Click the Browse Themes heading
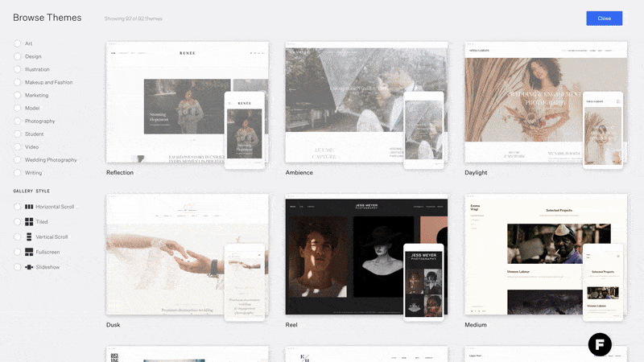This screenshot has width=644, height=362. [47, 18]
